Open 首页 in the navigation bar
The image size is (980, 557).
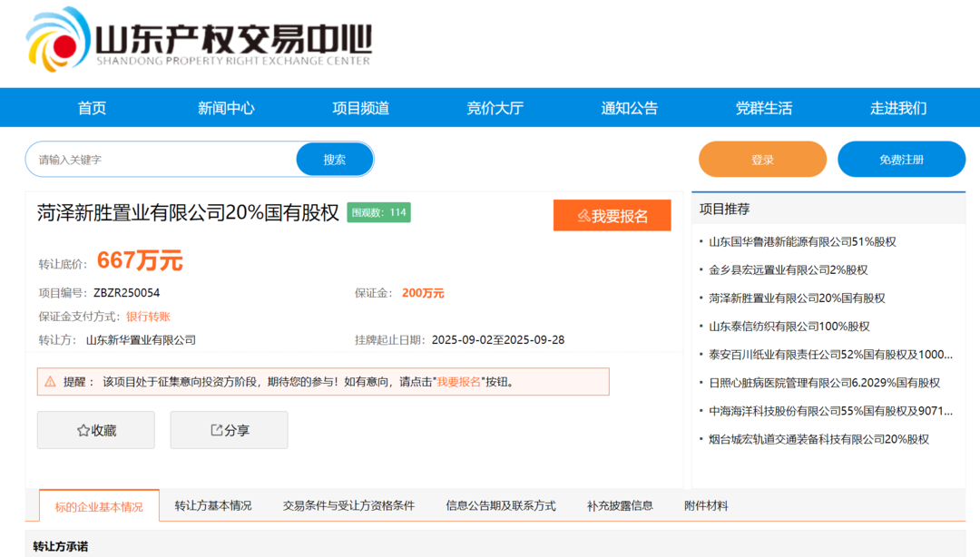point(92,108)
